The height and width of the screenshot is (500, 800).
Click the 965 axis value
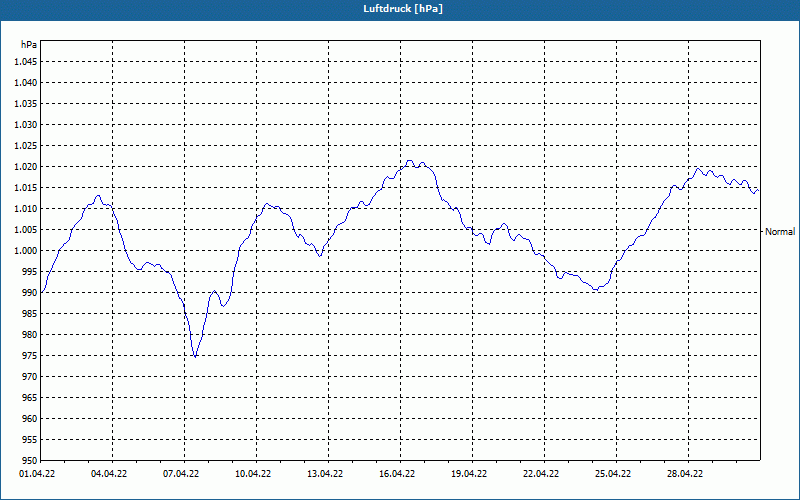30,398
